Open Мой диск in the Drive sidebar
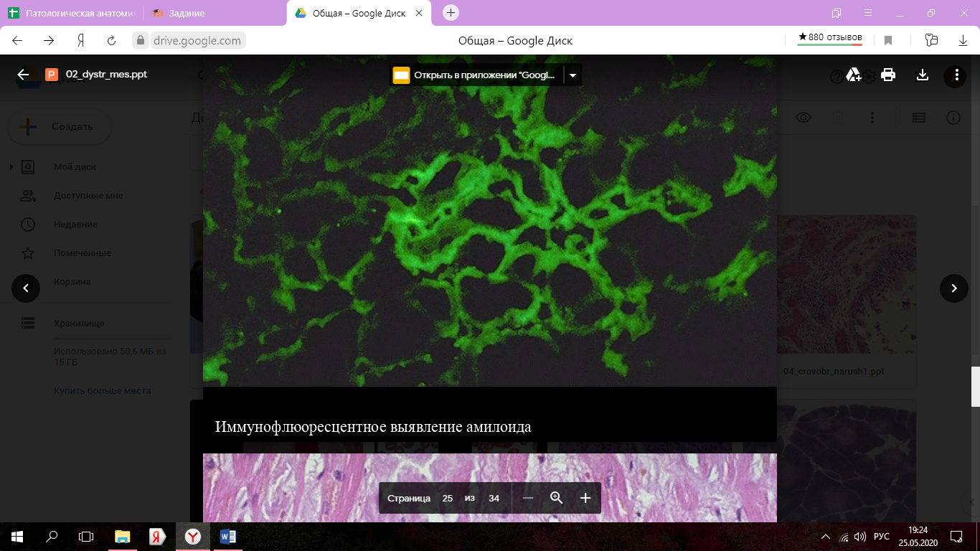This screenshot has width=980, height=551. click(x=75, y=167)
